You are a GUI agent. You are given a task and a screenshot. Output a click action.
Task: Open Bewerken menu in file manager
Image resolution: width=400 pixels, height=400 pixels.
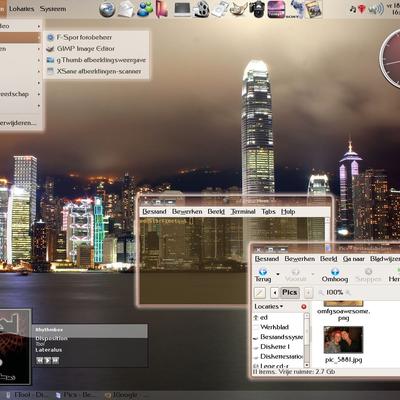click(x=299, y=259)
